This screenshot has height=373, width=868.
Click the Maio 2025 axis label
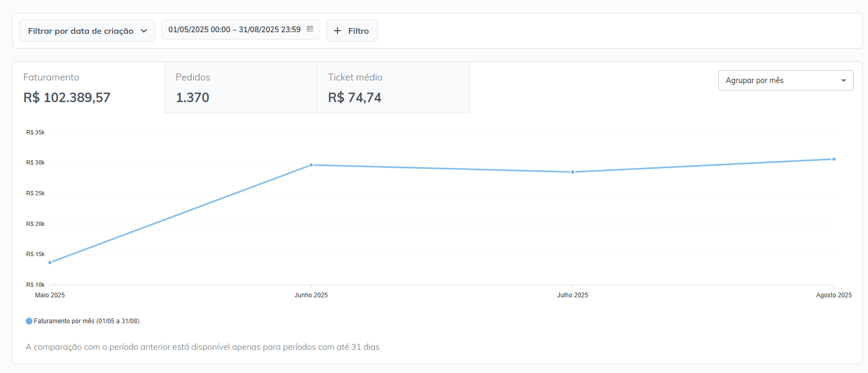click(x=50, y=295)
